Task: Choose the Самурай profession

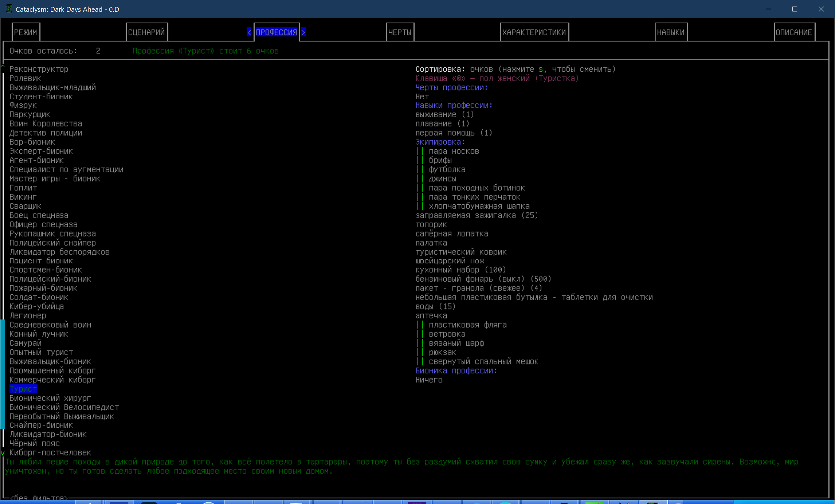Action: point(26,343)
